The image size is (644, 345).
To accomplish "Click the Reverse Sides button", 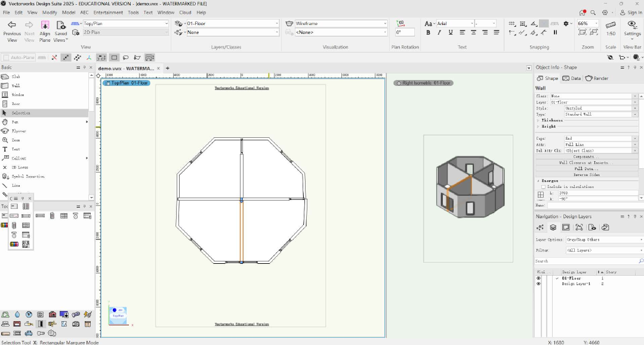I will (x=587, y=175).
